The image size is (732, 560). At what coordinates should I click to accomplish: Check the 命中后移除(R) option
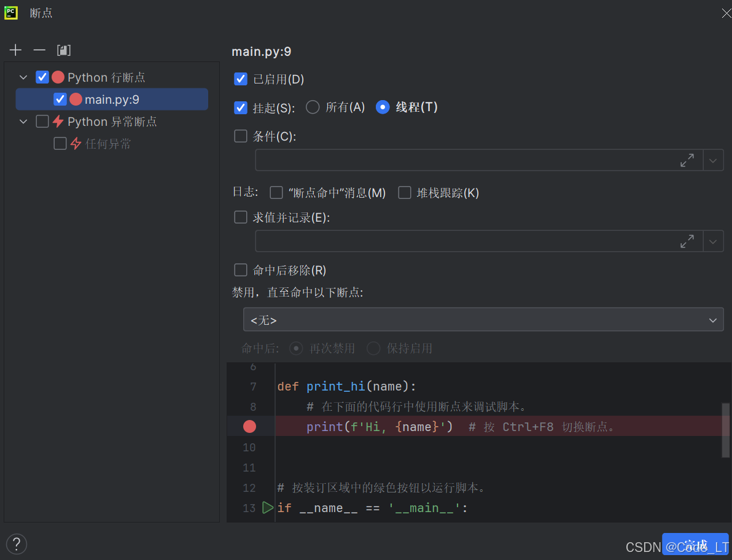[241, 270]
